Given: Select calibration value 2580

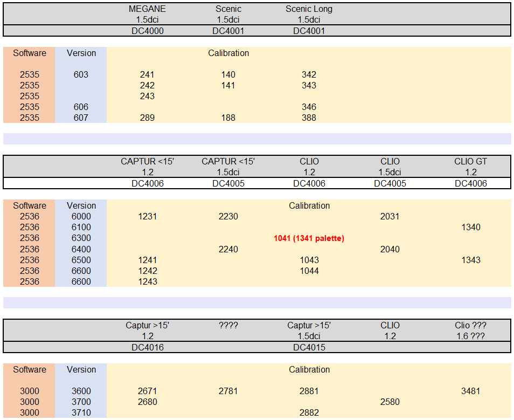Looking at the screenshot, I should tap(390, 402).
